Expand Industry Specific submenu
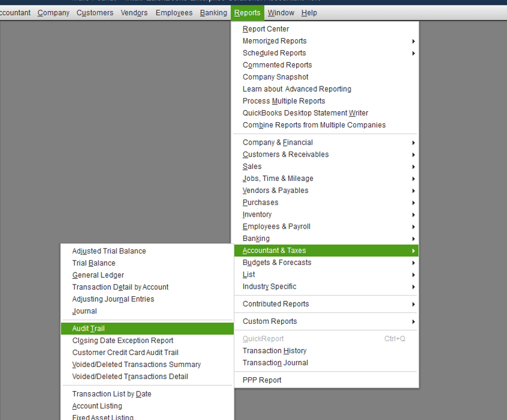The height and width of the screenshot is (420, 507). 326,286
